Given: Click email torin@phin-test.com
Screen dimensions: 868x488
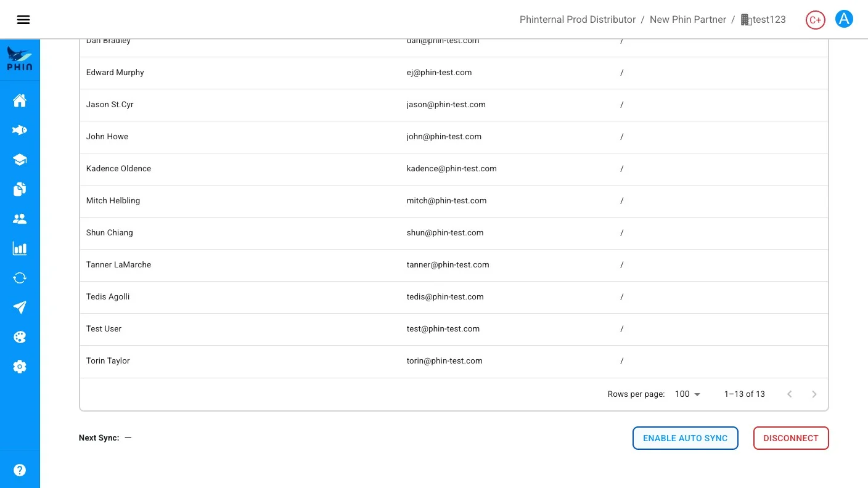Looking at the screenshot, I should coord(444,361).
